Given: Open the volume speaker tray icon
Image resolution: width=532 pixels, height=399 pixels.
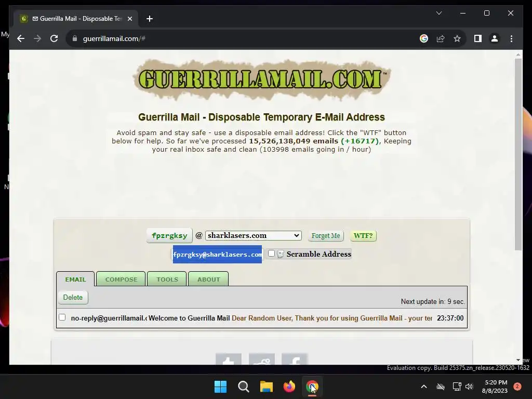Looking at the screenshot, I should (x=469, y=387).
